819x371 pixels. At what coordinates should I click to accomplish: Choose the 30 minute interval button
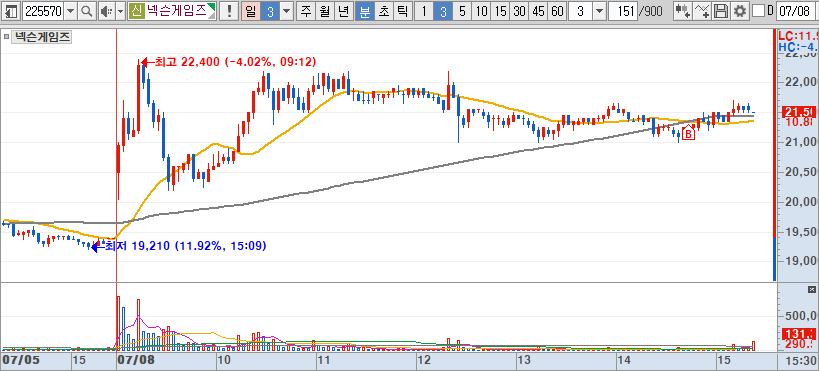[519, 10]
